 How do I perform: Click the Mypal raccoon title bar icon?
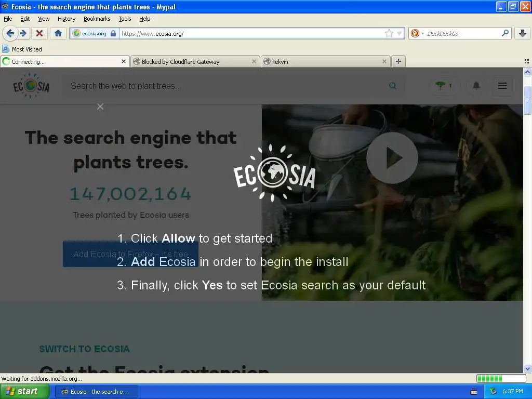pyautogui.click(x=5, y=6)
